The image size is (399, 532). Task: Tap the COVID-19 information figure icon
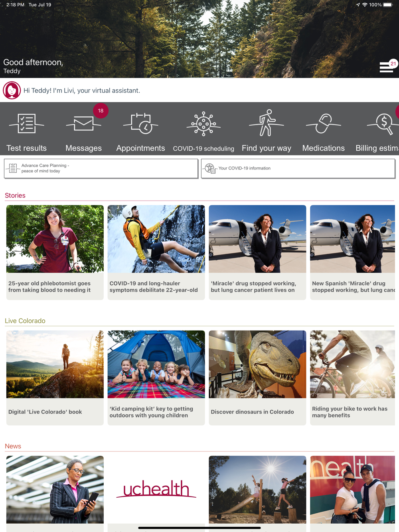[x=210, y=168]
